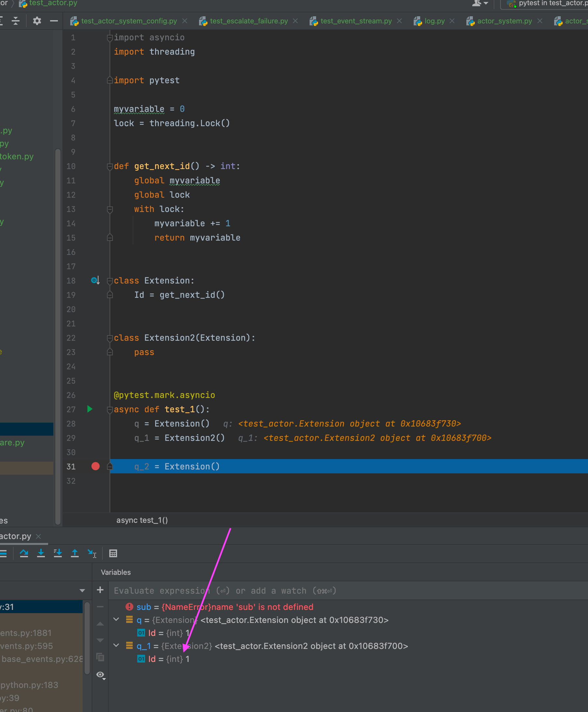Click the @pytest.mark.asyncio decorator text
This screenshot has width=588, height=712.
pos(164,395)
